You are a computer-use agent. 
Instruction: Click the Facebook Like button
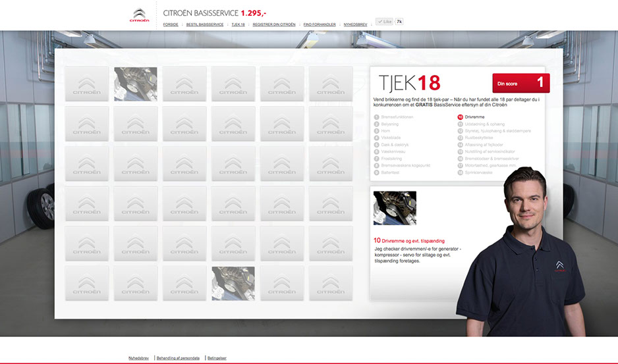(384, 22)
